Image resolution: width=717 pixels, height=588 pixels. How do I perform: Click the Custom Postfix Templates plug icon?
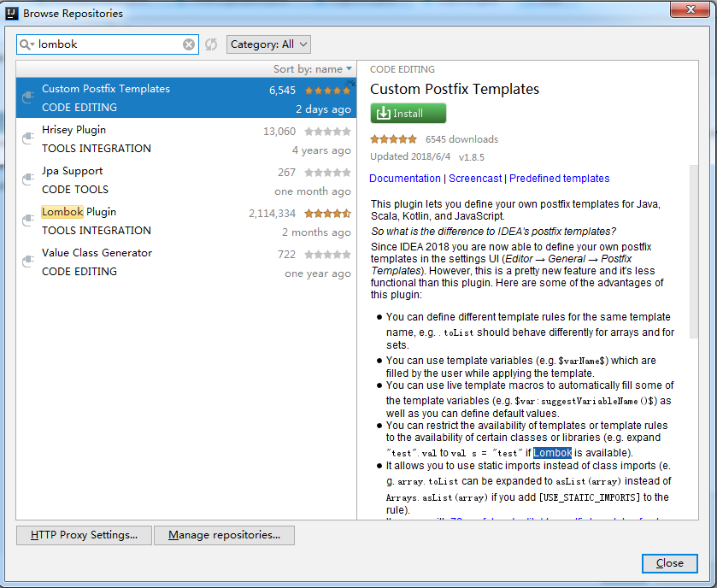tap(28, 97)
